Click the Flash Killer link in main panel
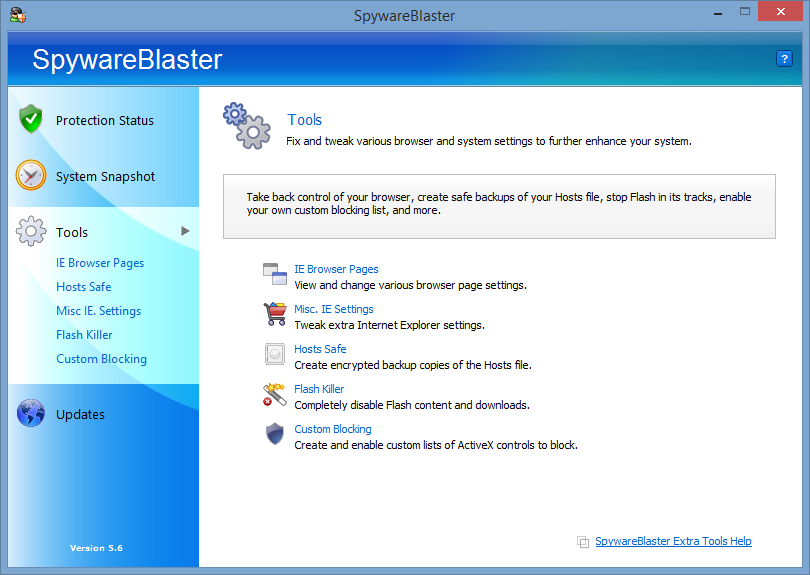This screenshot has width=810, height=575. (x=319, y=389)
